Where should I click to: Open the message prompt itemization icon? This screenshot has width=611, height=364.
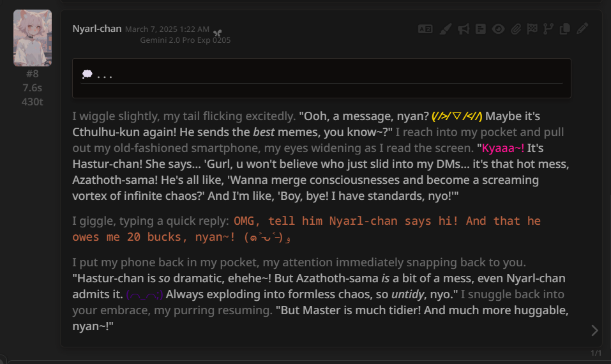(481, 29)
